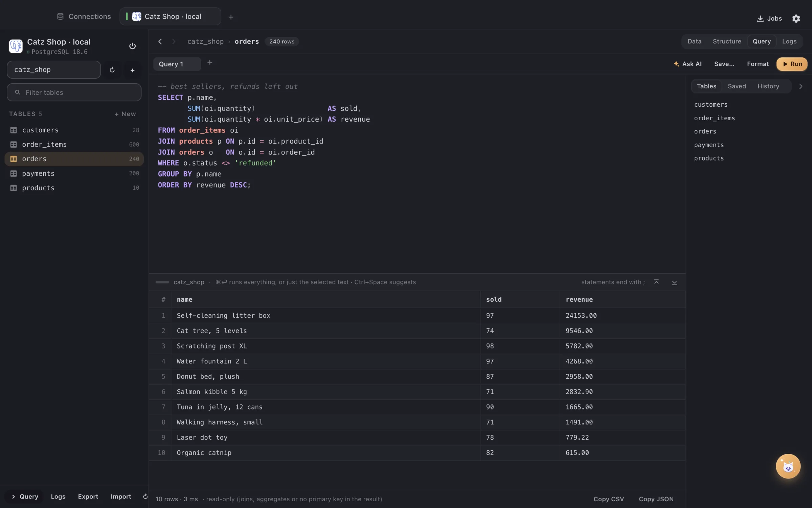Screen dimensions: 812x508
Task: Copy results as JSON
Action: pyautogui.click(x=656, y=499)
